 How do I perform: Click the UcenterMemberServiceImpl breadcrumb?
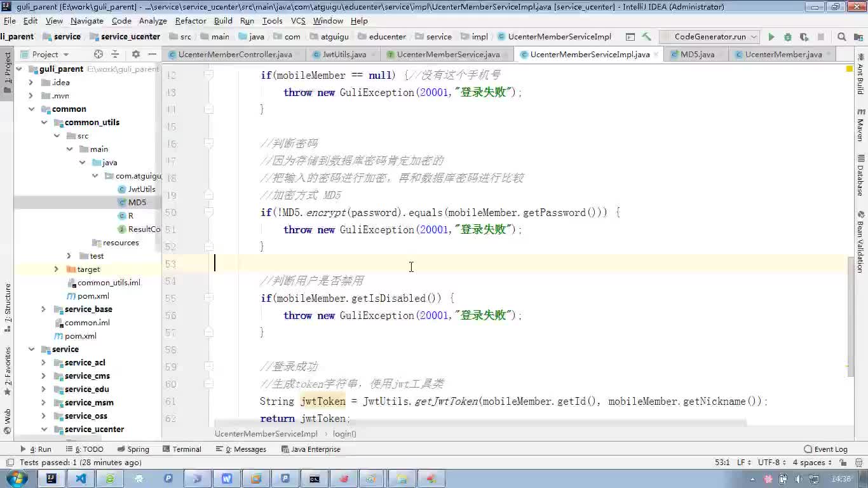tap(266, 434)
